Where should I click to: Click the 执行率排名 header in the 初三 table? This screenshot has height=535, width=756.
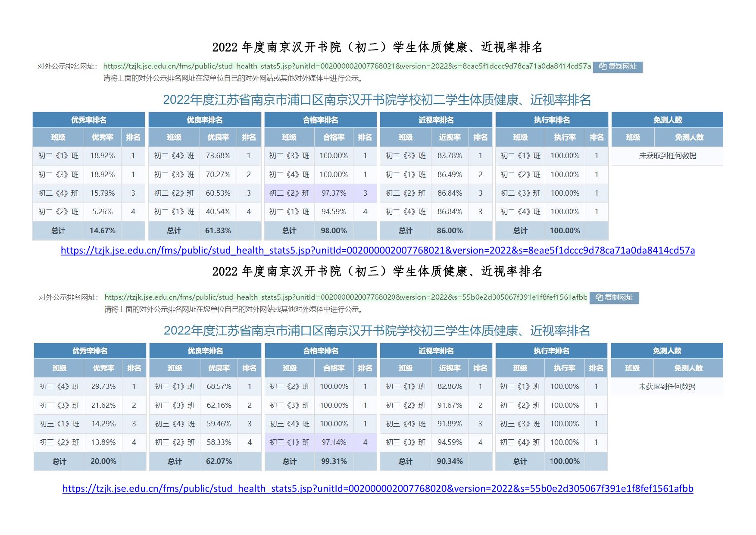click(551, 350)
